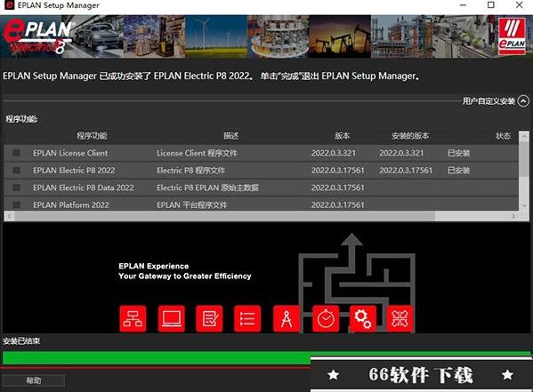The width and height of the screenshot is (533, 392).
Task: Click 已安装 status of Electric P8 2022
Action: 458,171
